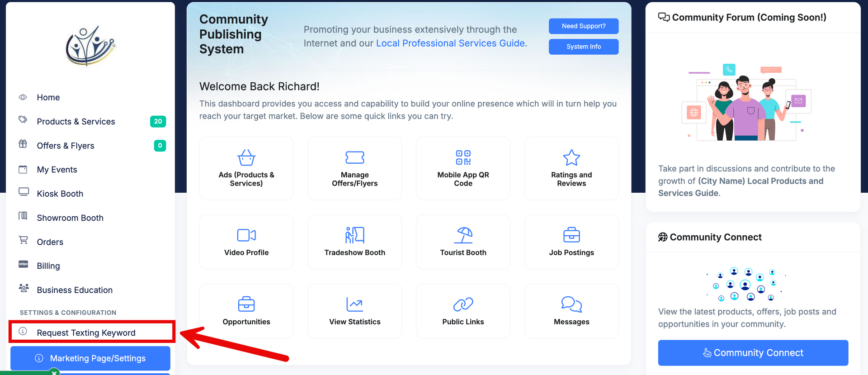Screen dimensions: 868x375
Task: Click the Mobile App QR Code icon
Action: pyautogui.click(x=463, y=157)
